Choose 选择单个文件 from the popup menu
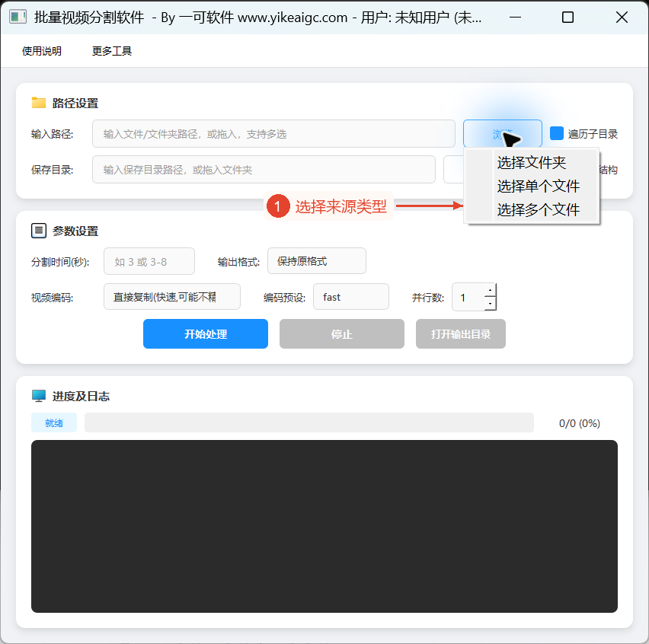The height and width of the screenshot is (644, 649). pyautogui.click(x=532, y=187)
